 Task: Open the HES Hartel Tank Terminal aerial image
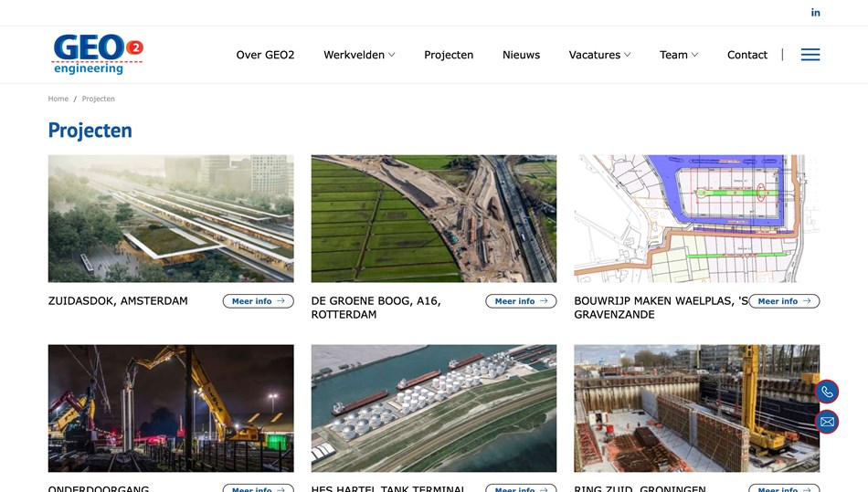tap(434, 409)
